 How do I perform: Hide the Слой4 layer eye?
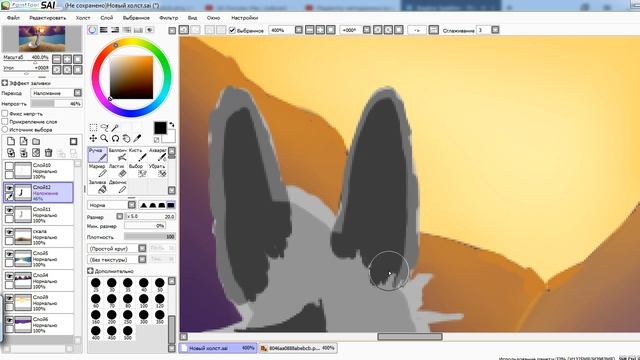[9, 276]
